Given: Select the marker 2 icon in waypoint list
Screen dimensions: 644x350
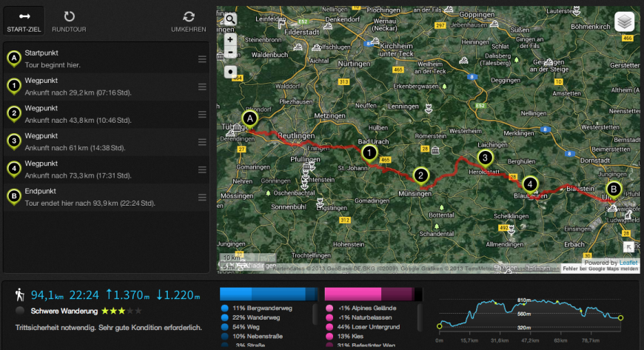Looking at the screenshot, I should click(x=14, y=114).
